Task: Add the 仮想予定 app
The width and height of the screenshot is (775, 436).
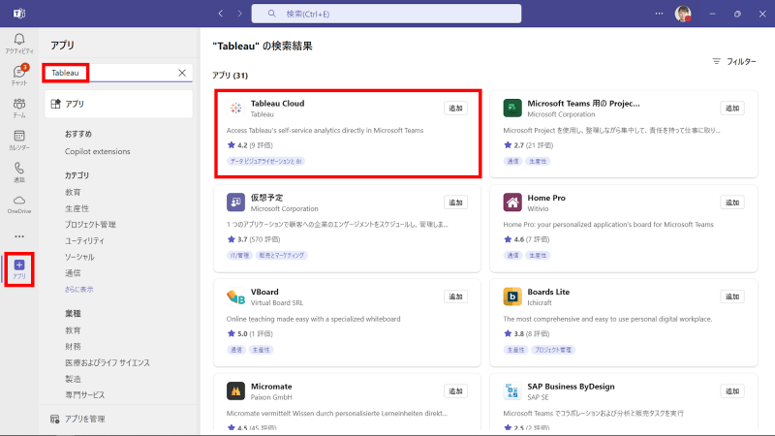Action: [x=455, y=202]
